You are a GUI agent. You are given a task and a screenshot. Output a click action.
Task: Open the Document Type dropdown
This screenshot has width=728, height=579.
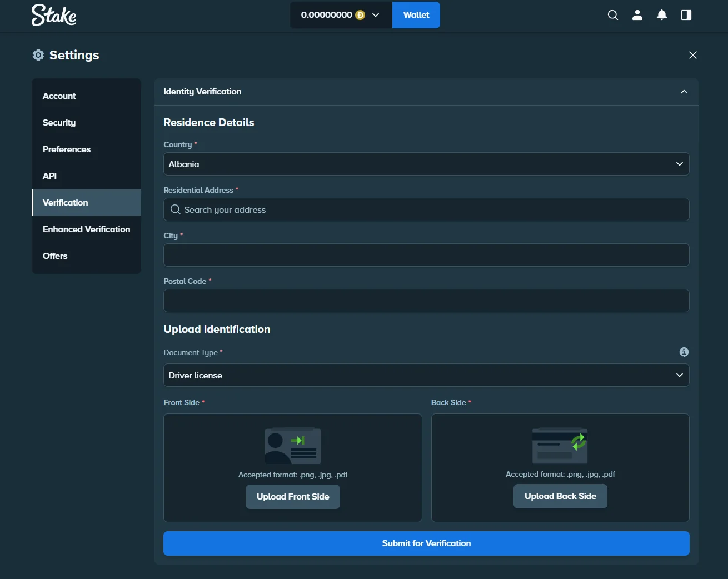pyautogui.click(x=426, y=375)
